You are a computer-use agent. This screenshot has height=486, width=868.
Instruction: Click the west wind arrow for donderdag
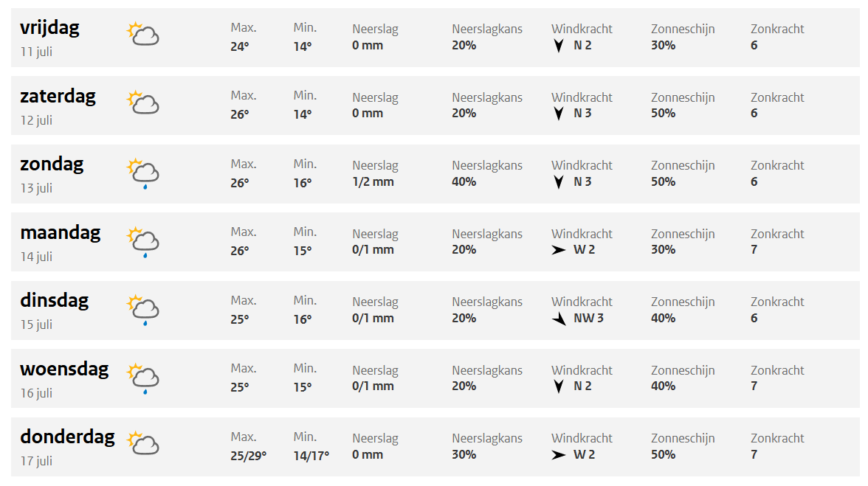pos(559,455)
